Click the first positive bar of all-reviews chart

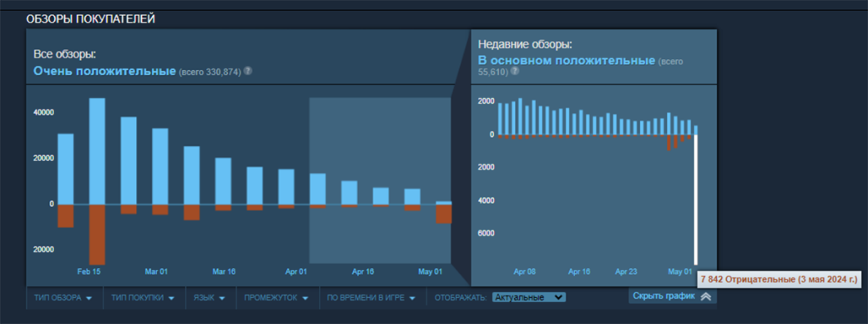[x=65, y=169]
